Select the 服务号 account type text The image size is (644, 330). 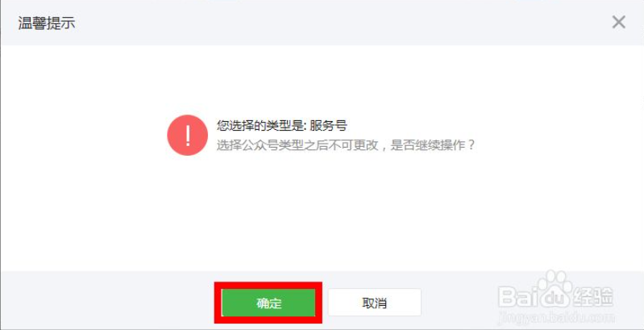328,125
